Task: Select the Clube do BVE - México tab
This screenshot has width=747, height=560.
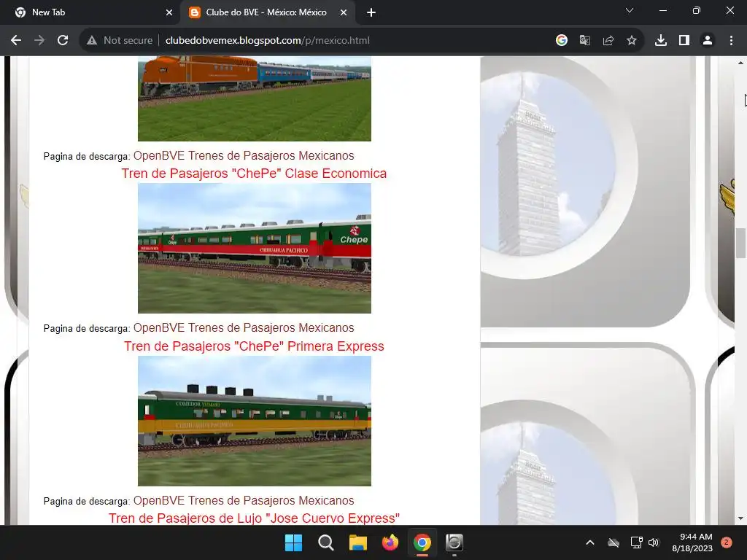Action: click(x=267, y=13)
